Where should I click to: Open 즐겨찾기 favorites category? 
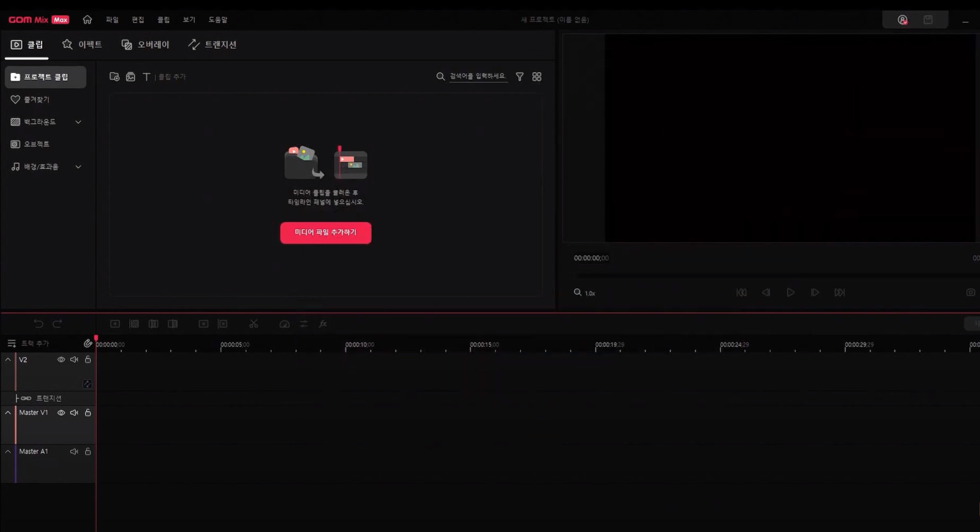click(30, 100)
